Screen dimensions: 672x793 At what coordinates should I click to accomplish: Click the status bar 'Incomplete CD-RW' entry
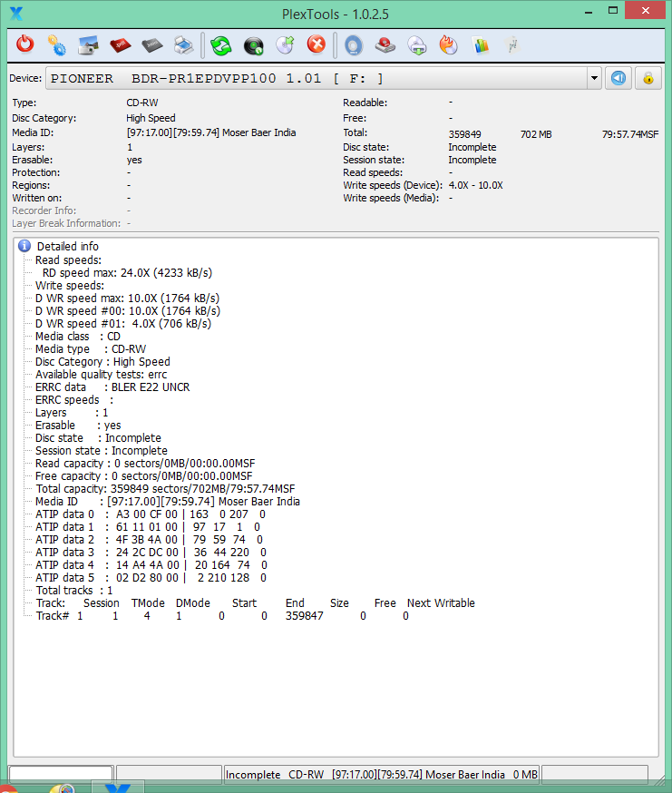click(381, 774)
